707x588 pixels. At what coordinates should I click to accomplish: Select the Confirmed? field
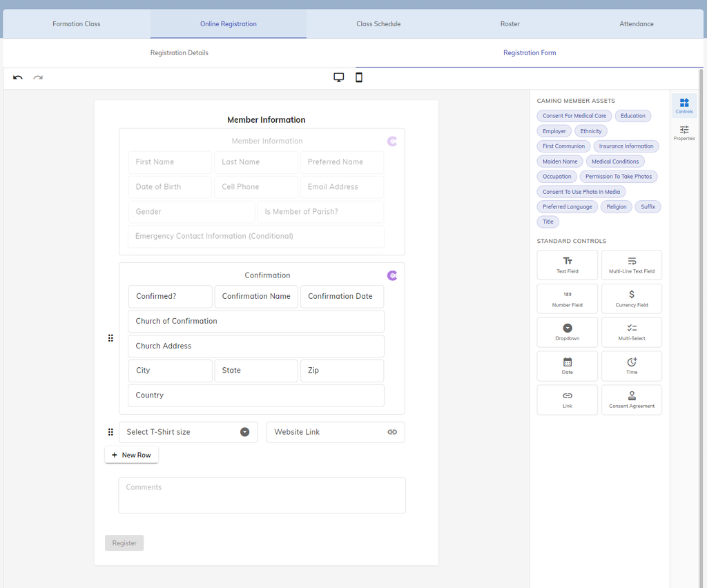coord(170,297)
